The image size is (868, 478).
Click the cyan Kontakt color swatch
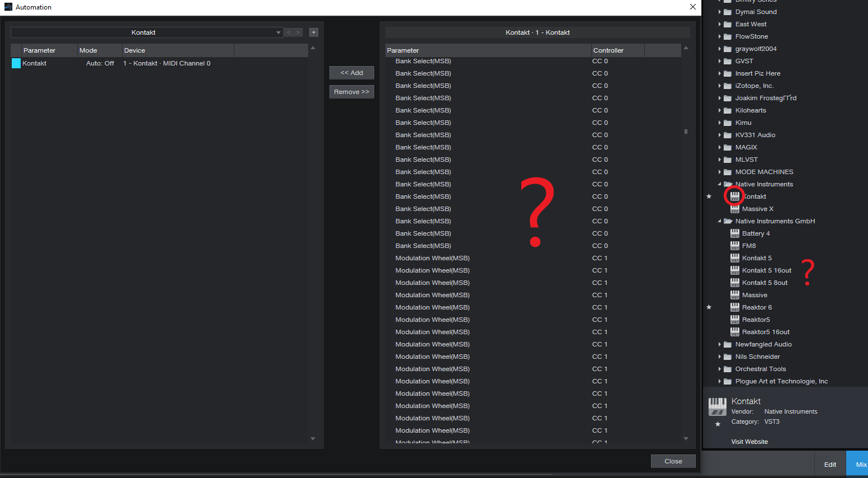[16, 63]
